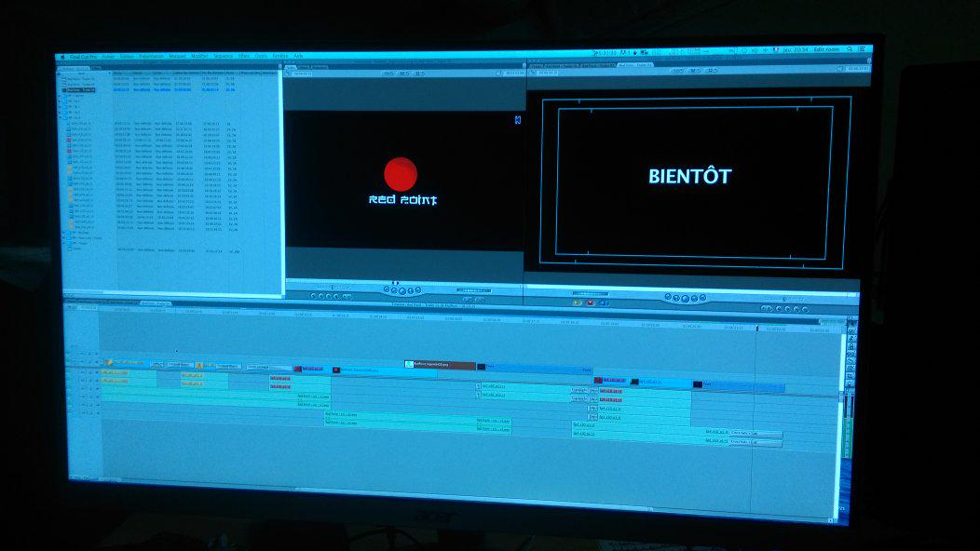Click the BIENTÔT title in Canvas
Screen dimensions: 980x551
690,177
